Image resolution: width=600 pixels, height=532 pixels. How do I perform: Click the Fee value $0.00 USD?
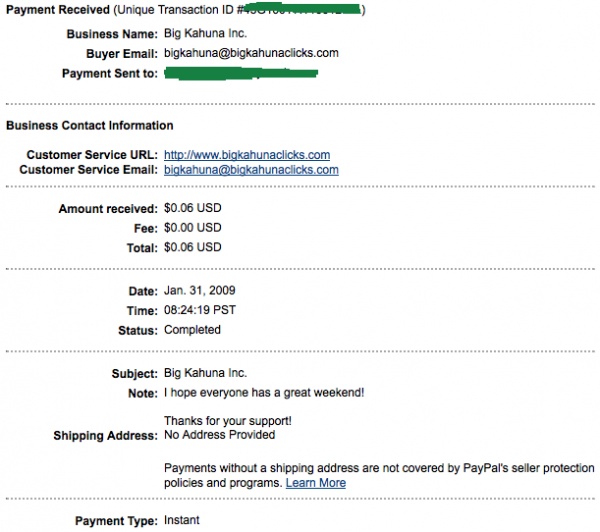[x=192, y=228]
